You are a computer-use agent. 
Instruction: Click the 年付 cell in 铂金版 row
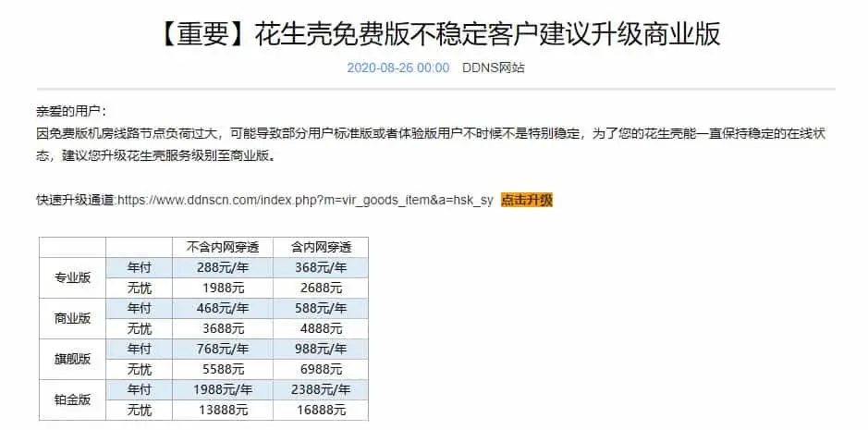pyautogui.click(x=139, y=389)
